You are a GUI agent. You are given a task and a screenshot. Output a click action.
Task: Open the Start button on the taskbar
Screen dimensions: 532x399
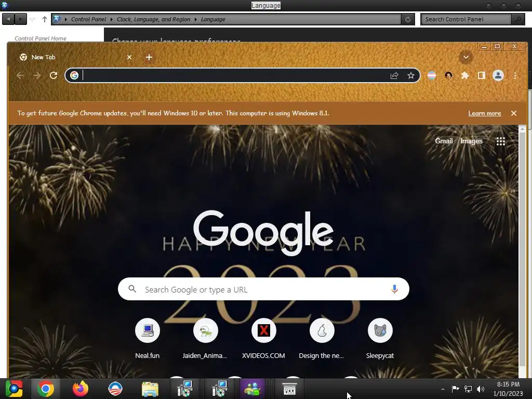tap(14, 389)
